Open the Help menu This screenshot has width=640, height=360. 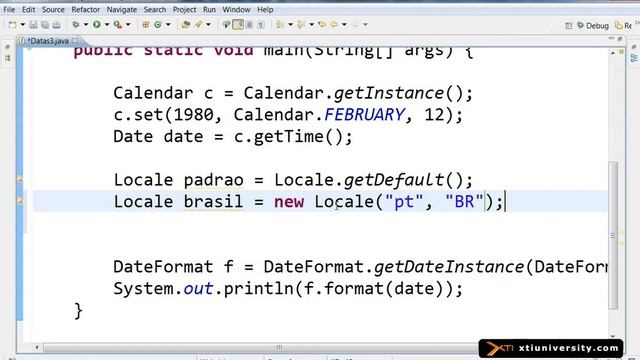click(265, 9)
